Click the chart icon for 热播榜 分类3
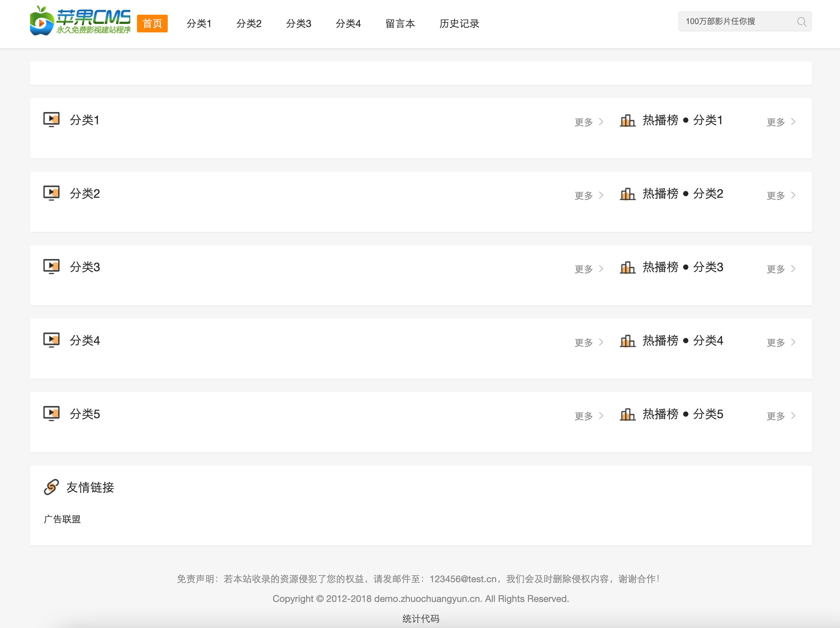The width and height of the screenshot is (840, 628). 627,267
